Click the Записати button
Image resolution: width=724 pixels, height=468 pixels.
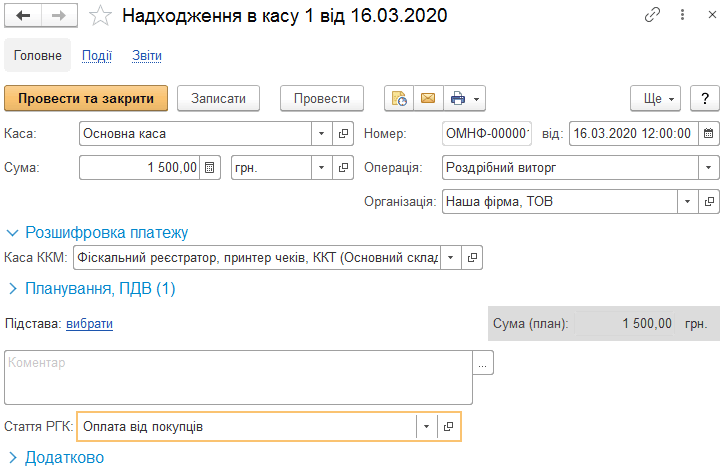pyautogui.click(x=218, y=98)
